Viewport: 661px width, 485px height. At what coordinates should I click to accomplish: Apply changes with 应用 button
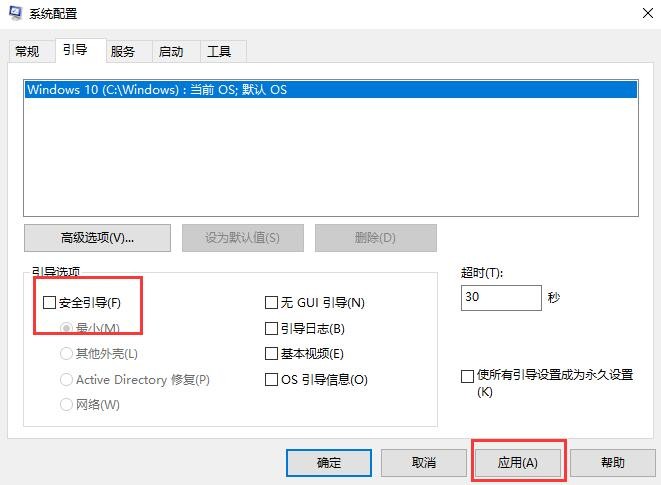point(518,463)
